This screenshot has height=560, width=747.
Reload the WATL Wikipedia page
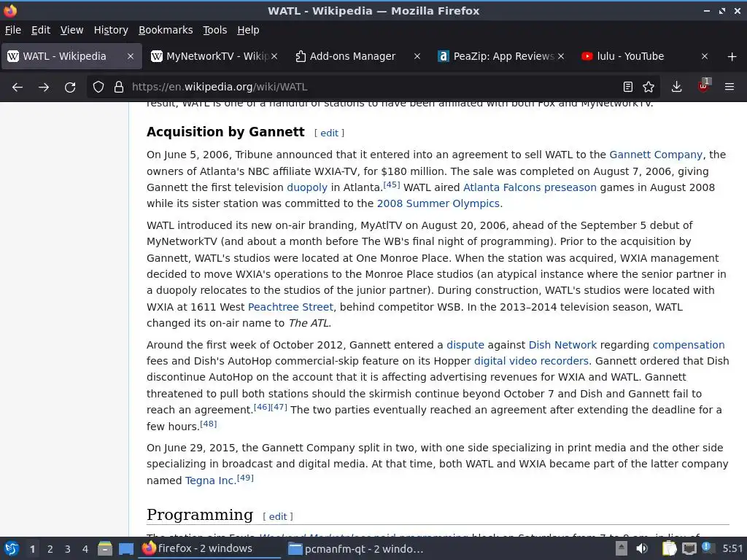pyautogui.click(x=70, y=87)
